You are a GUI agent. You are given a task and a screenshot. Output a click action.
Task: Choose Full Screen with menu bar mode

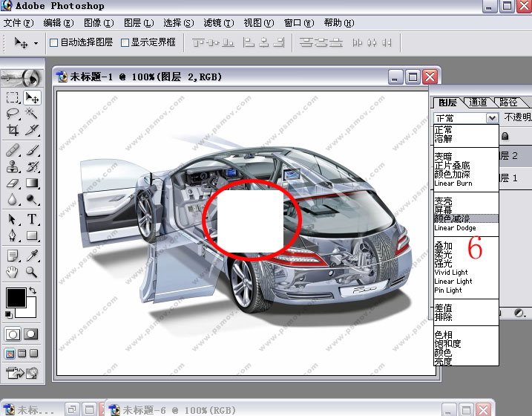click(x=22, y=354)
